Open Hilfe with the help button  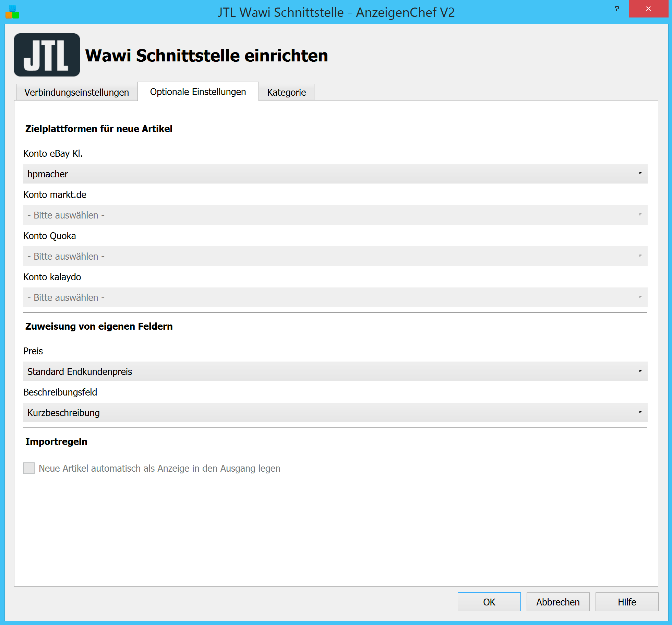pos(627,602)
